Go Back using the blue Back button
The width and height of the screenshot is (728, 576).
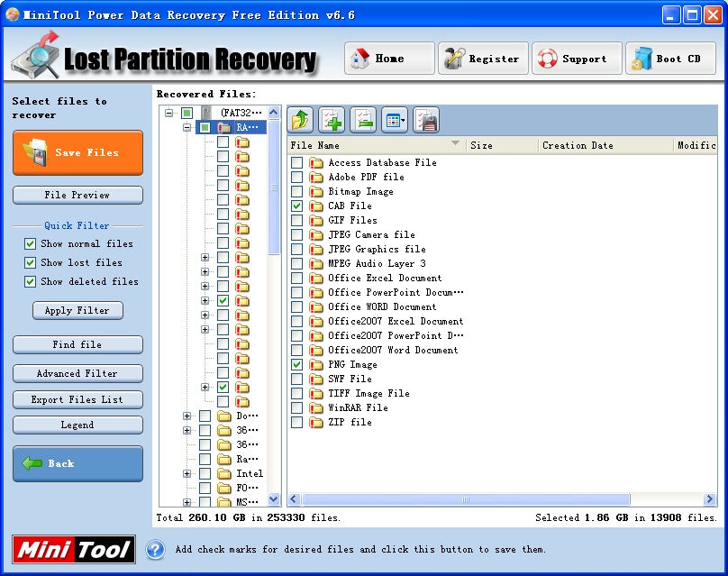(78, 463)
